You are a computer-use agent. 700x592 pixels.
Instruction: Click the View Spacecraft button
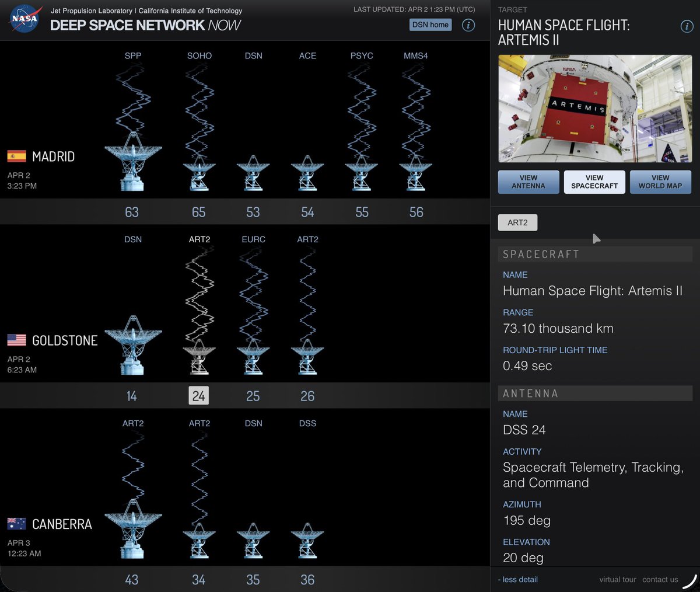pyautogui.click(x=594, y=182)
